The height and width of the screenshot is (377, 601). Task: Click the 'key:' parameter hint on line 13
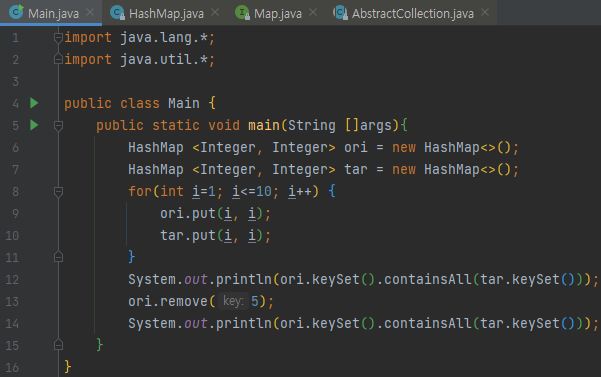pos(233,301)
